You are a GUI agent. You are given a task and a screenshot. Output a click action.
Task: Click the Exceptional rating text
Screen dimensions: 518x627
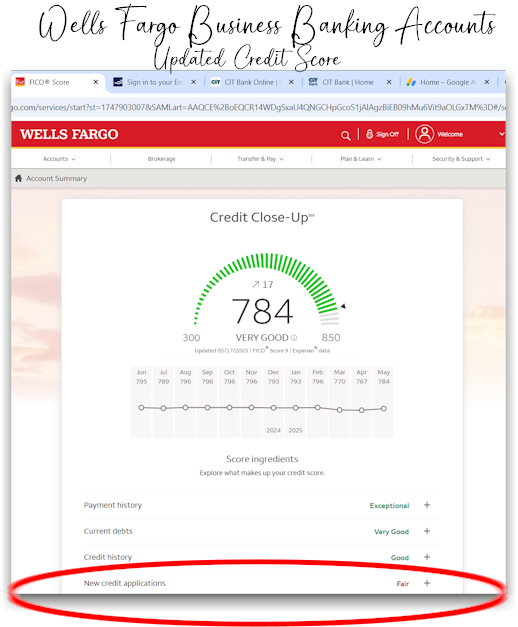(x=389, y=506)
